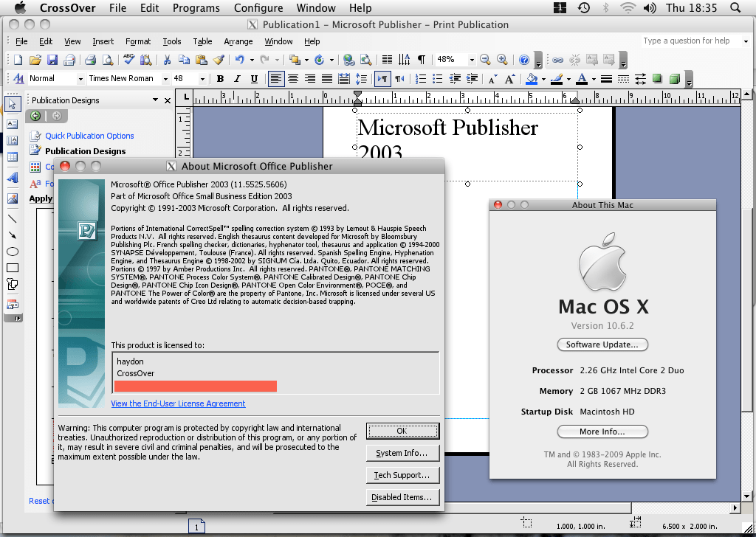Viewport: 756px width, 537px height.
Task: Expand the 48% zoom level dropdown
Action: [471, 60]
